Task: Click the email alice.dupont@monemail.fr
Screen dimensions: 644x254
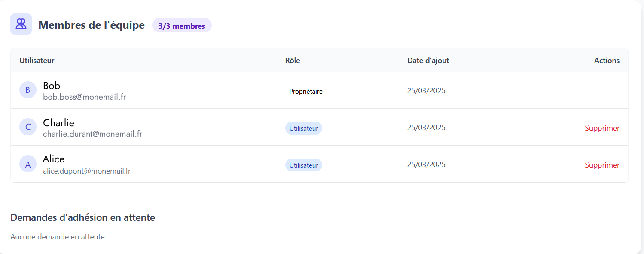Action: (x=87, y=171)
